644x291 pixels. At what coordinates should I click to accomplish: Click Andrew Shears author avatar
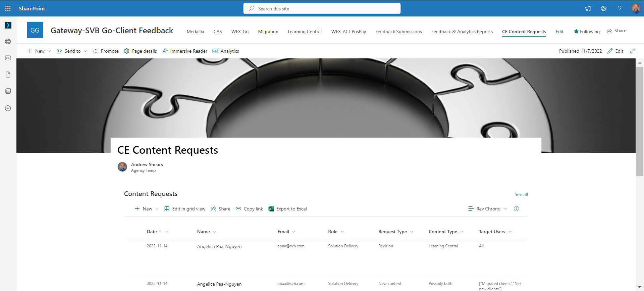tap(122, 167)
